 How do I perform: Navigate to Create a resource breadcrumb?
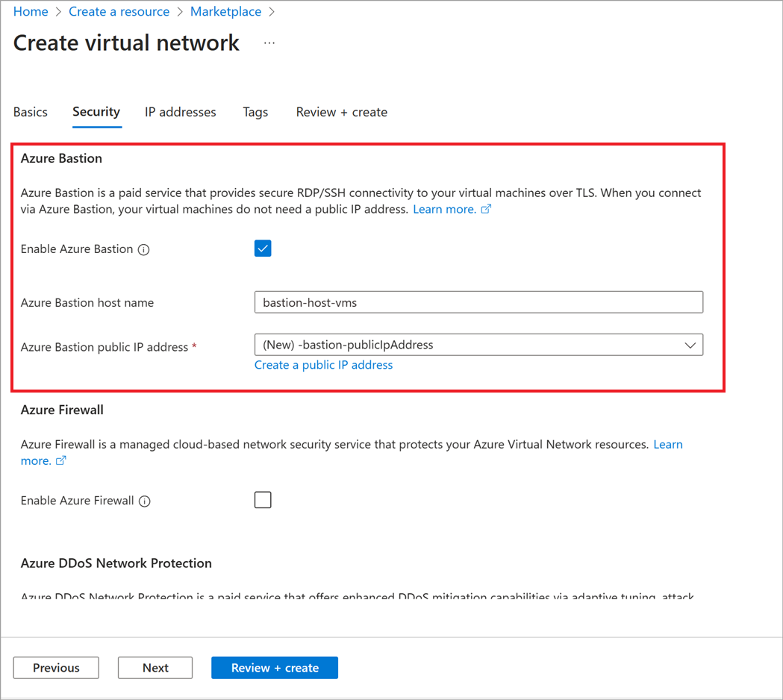(119, 11)
